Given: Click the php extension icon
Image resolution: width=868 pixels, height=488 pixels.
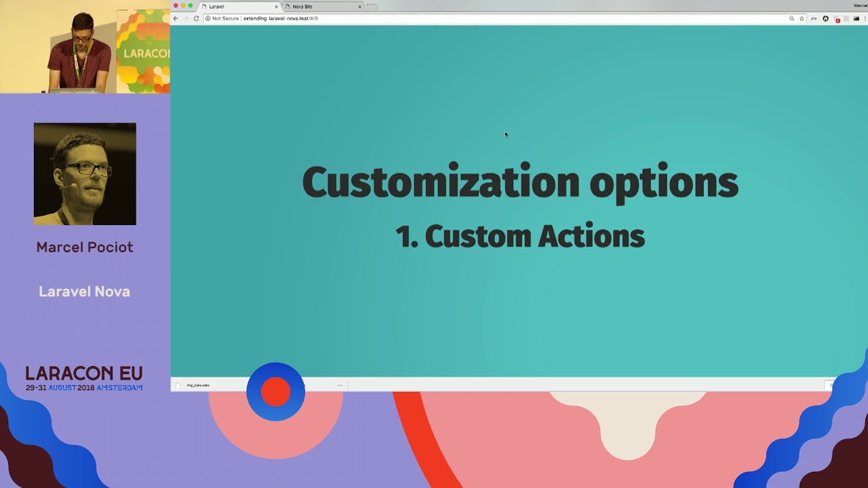Looking at the screenshot, I should point(814,18).
